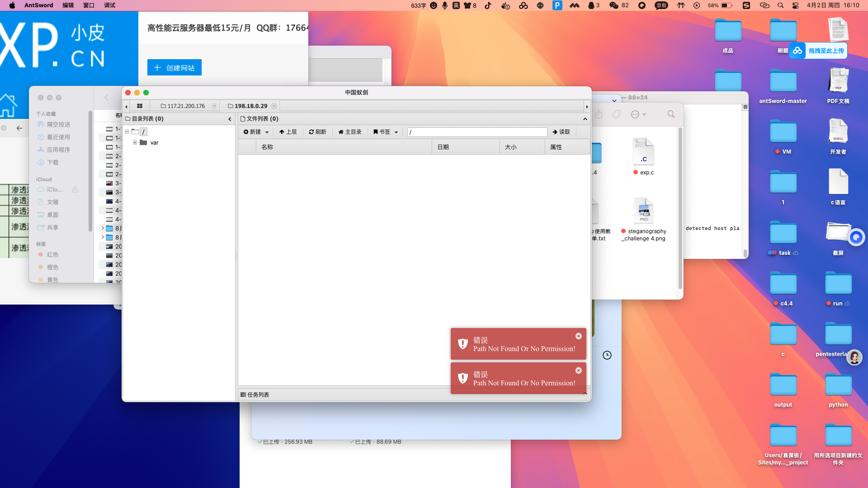Go up with the 上层 button
Screen dimensions: 868x488
pyautogui.click(x=288, y=132)
